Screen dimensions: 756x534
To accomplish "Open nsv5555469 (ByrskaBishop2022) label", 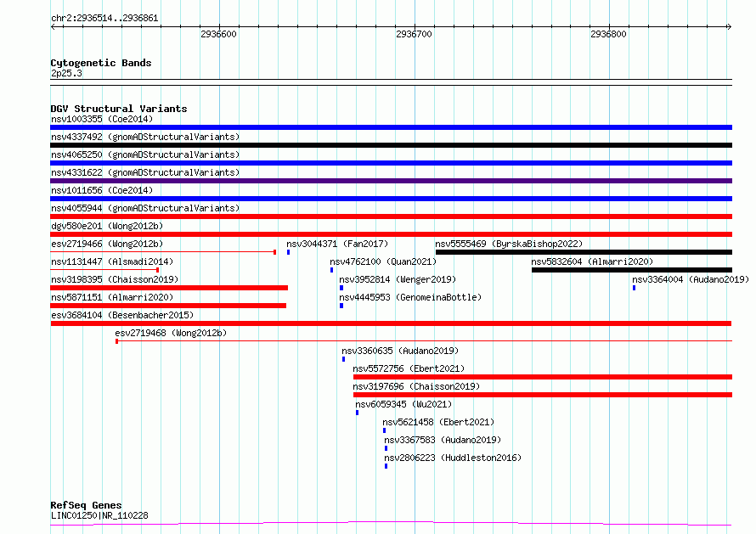I will (x=509, y=244).
